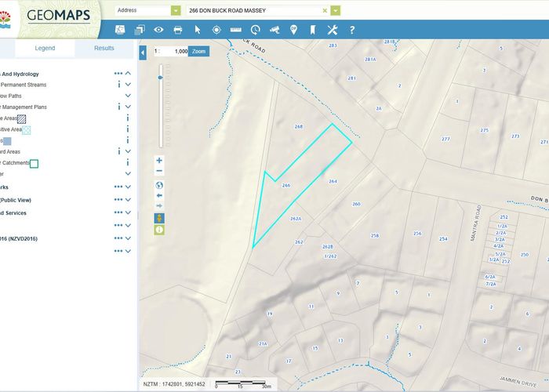The image size is (549, 392).
Task: Toggle the eye visibility icon in toolbar
Action: click(158, 30)
